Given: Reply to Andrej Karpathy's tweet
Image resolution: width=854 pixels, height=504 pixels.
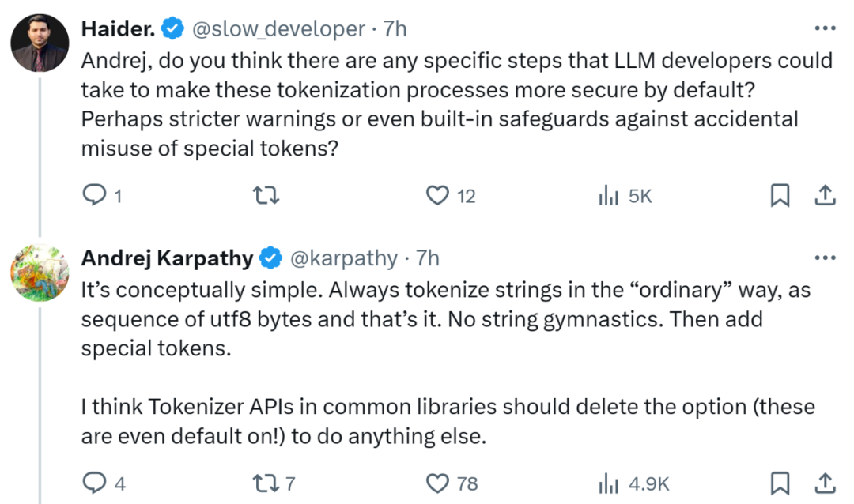Looking at the screenshot, I should pyautogui.click(x=93, y=483).
